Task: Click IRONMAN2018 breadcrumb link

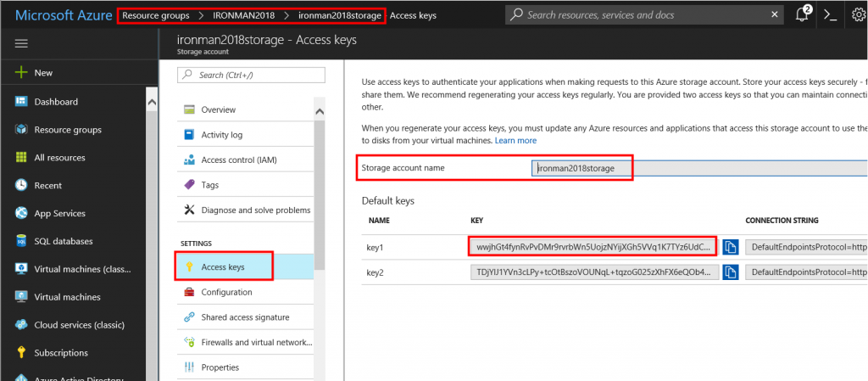Action: (x=243, y=15)
